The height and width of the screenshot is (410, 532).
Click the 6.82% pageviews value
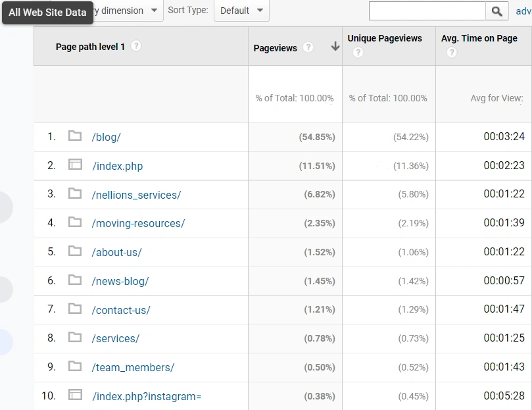pyautogui.click(x=320, y=194)
